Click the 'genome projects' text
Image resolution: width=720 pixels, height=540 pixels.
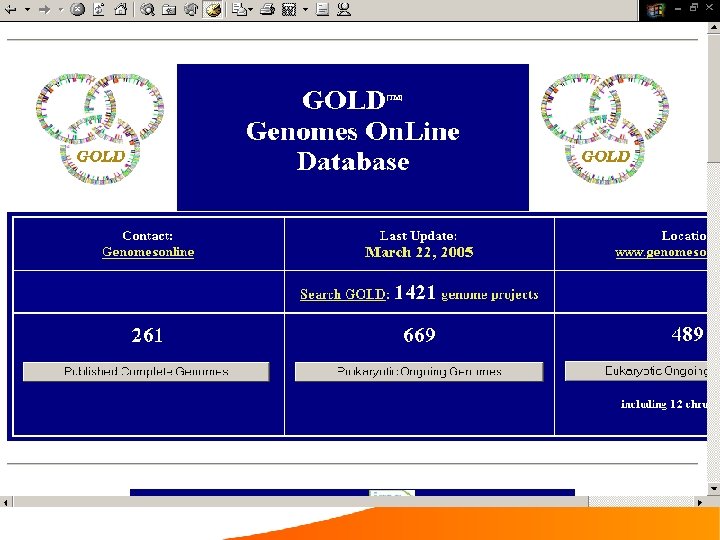click(489, 294)
